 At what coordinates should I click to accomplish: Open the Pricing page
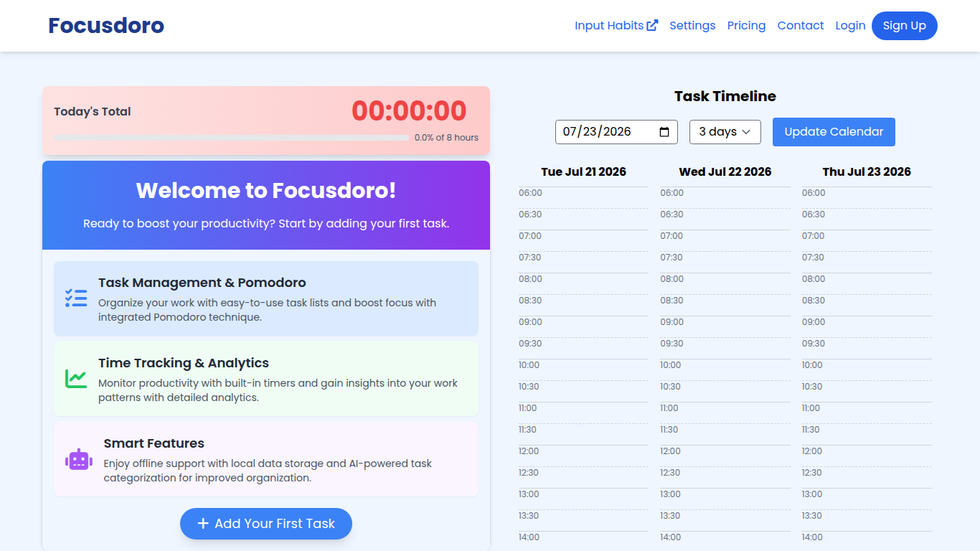746,25
